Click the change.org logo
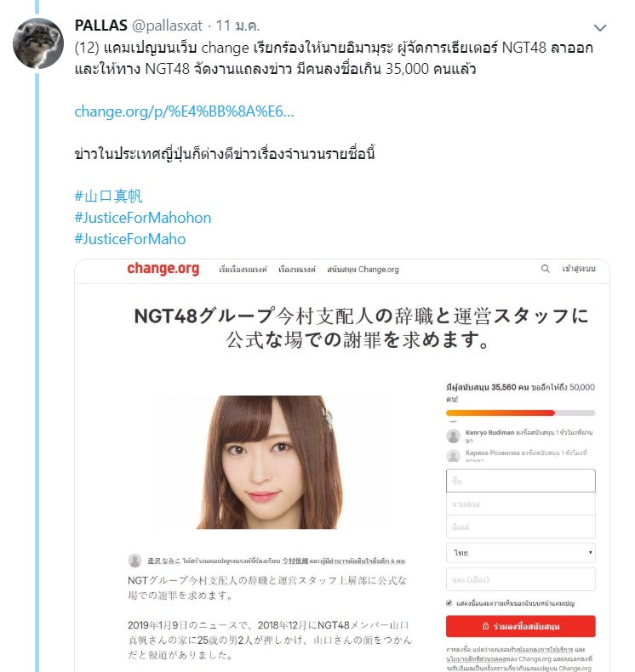Screen dimensions: 635x672 tap(163, 269)
